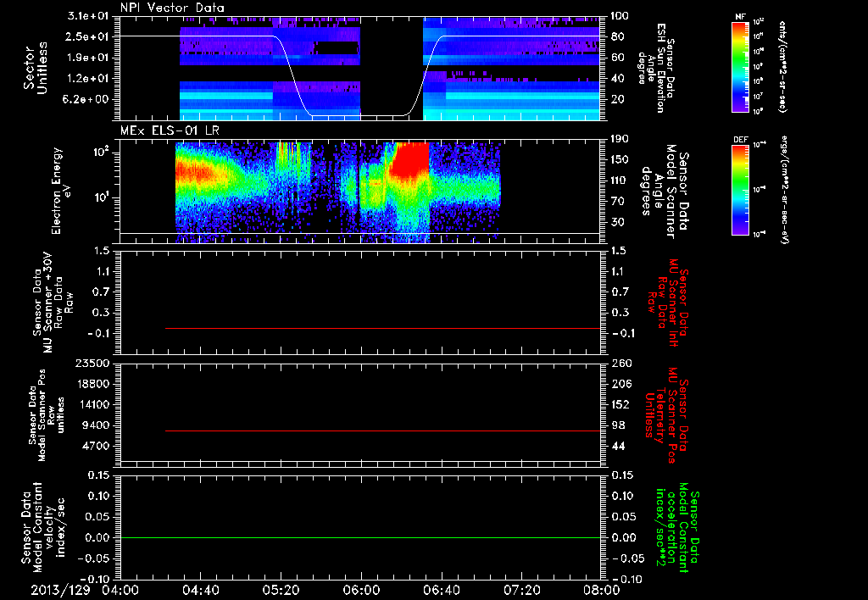Image resolution: width=868 pixels, height=600 pixels.
Task: Click the "9400" scanner position tick label
Action: point(97,425)
